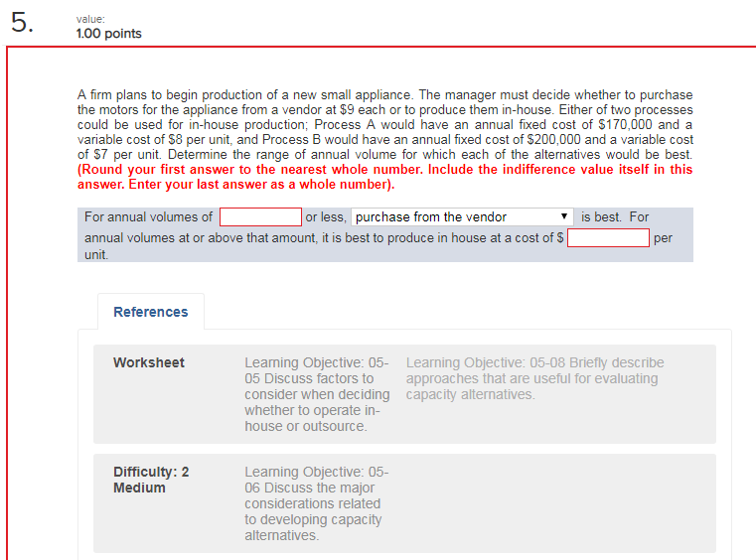Click Learning Objective 05-05 text
The height and width of the screenshot is (560, 756).
click(317, 394)
